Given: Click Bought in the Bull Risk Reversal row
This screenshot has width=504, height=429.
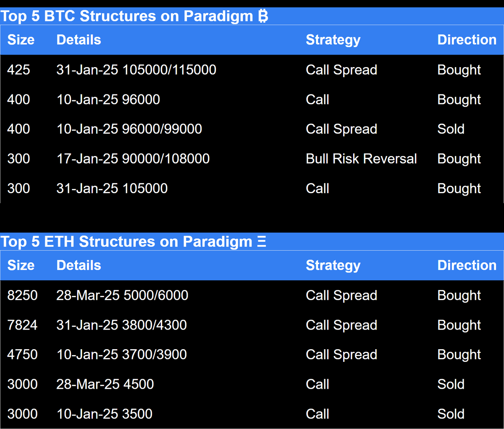Looking at the screenshot, I should click(459, 159).
